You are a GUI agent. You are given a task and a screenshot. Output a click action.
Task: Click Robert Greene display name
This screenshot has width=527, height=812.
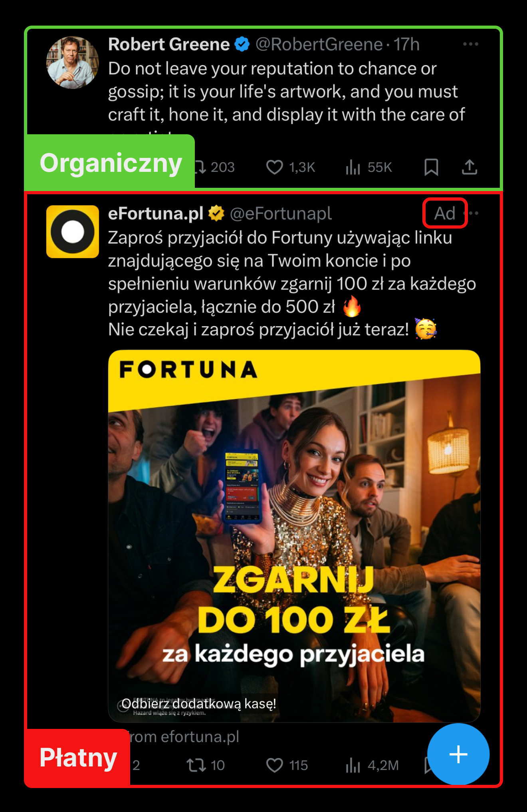click(169, 44)
